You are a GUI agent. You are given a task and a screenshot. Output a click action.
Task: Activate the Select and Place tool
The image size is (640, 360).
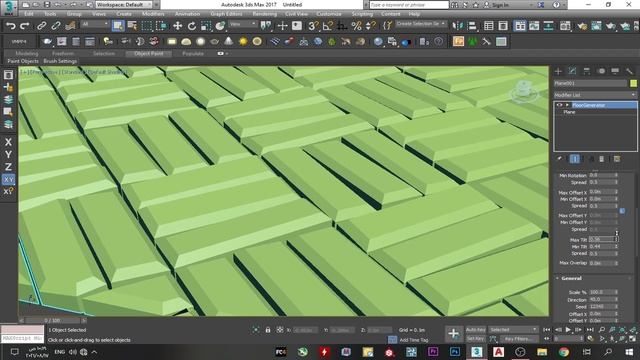click(220, 26)
